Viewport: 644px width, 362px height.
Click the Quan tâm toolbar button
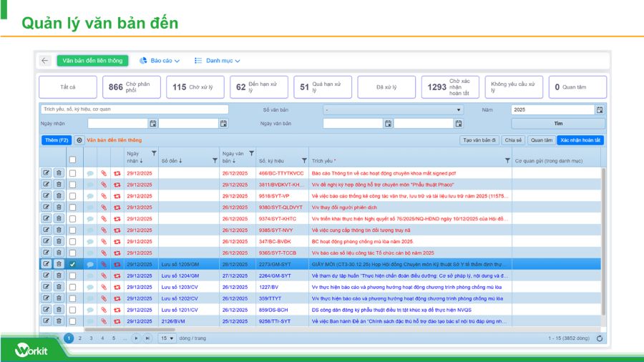(542, 140)
